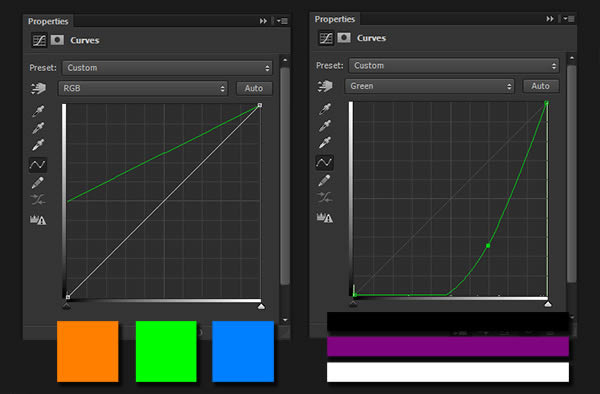Viewport: 600px width, 394px height.
Task: Open the Green channel dropdown
Action: 430,86
